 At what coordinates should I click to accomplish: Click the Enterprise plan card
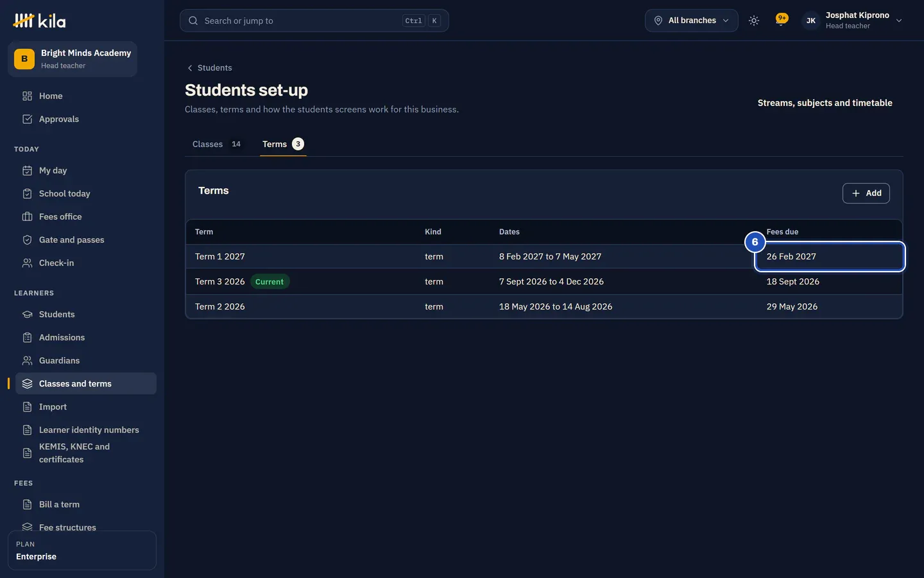82,550
